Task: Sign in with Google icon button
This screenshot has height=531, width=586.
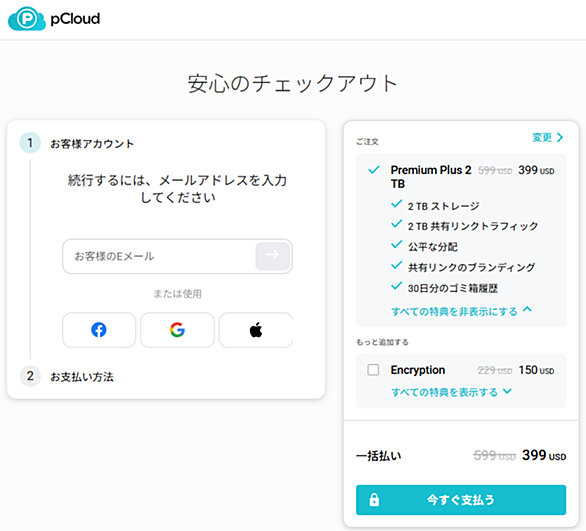Action: [x=177, y=330]
